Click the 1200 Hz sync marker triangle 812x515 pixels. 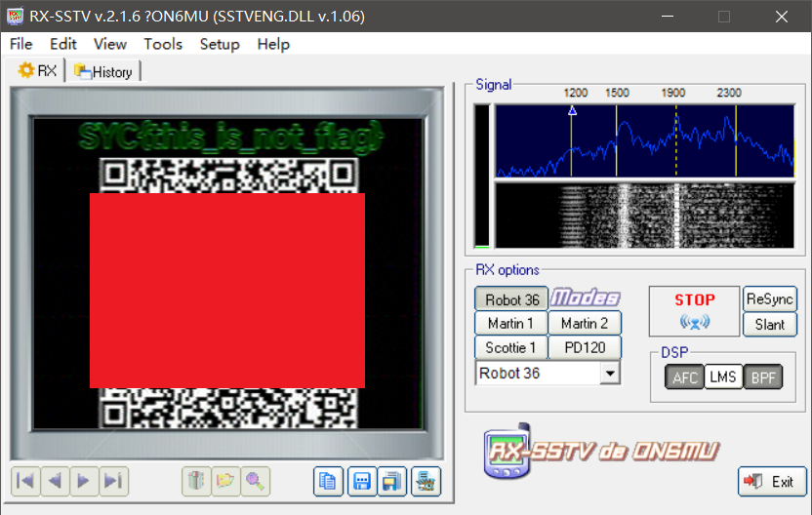pyautogui.click(x=572, y=110)
